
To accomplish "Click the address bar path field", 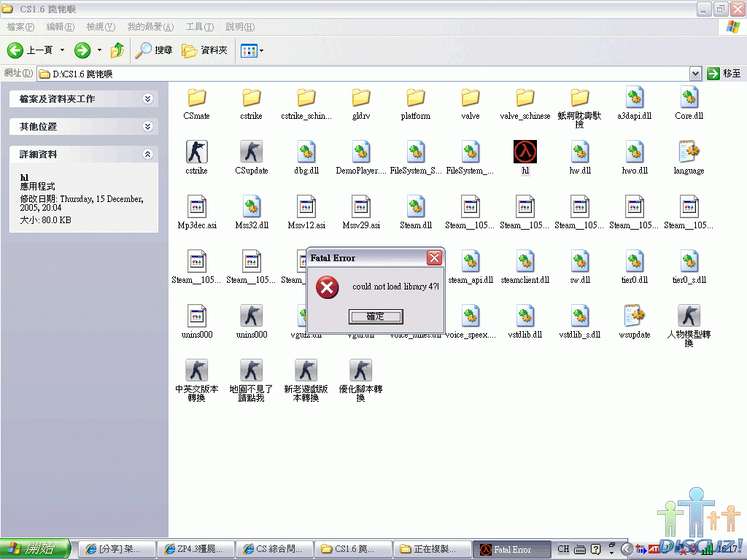I will tap(363, 74).
